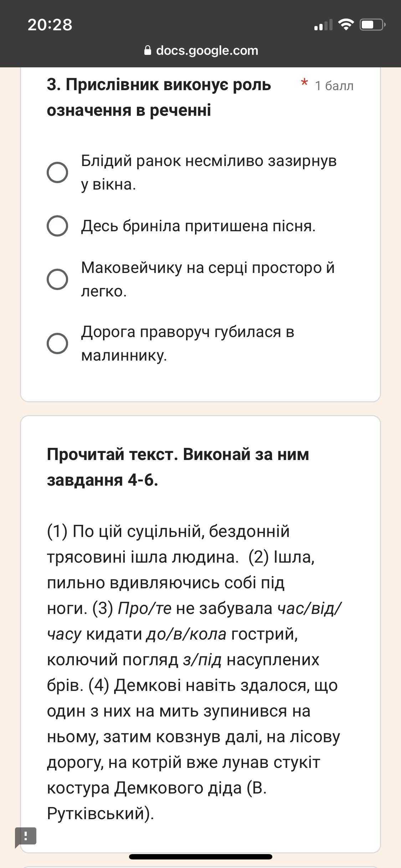Tap the cellular signal bars icon

click(x=323, y=25)
